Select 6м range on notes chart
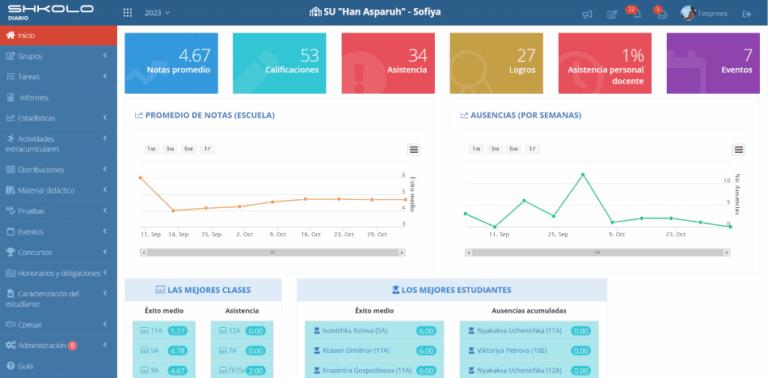 coord(188,149)
